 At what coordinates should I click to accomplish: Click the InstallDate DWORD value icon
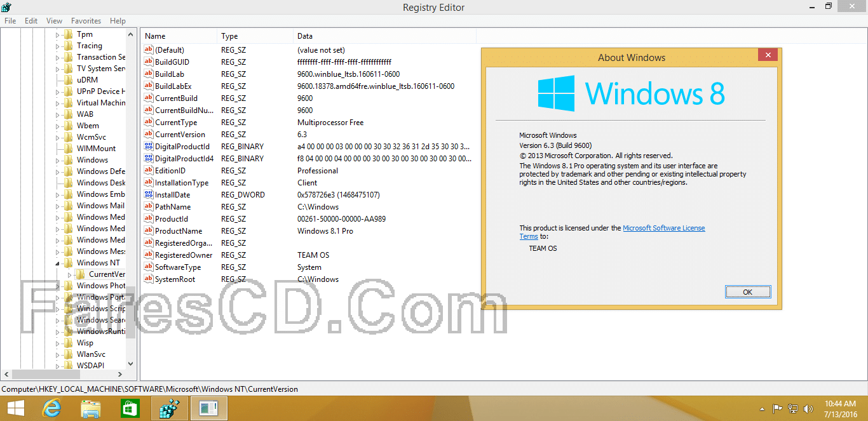pos(149,195)
